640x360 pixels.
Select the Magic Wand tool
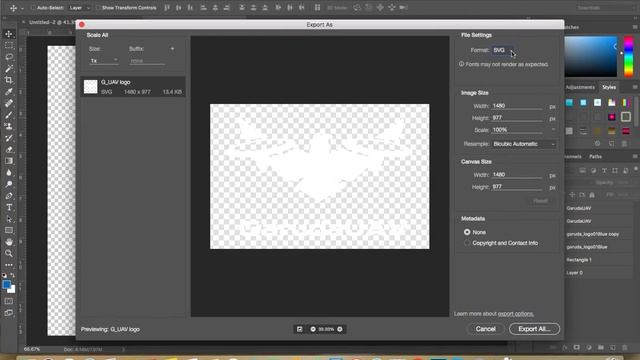point(9,69)
